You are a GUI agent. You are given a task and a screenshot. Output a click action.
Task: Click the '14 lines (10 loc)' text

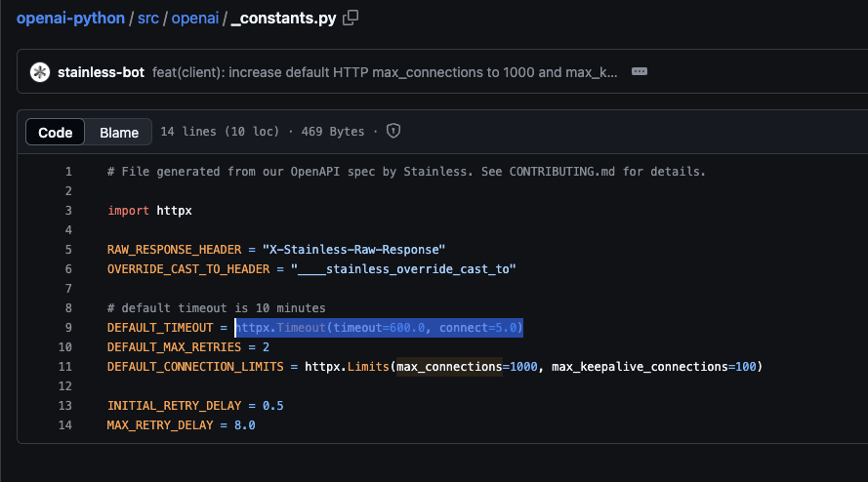click(x=220, y=132)
